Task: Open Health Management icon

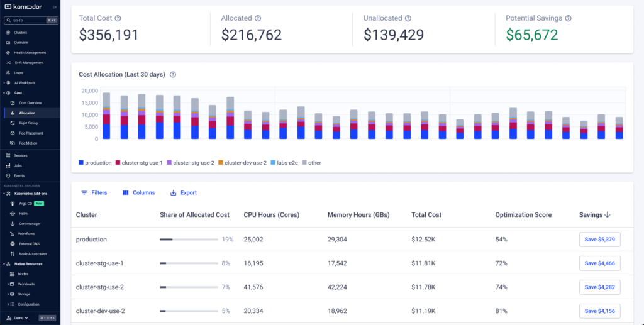Action: tap(8, 53)
